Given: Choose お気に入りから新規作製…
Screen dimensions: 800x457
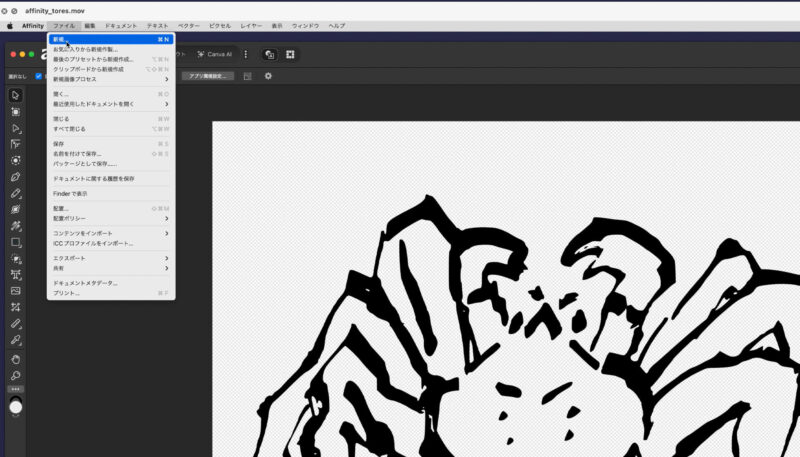Looking at the screenshot, I should pyautogui.click(x=111, y=49).
